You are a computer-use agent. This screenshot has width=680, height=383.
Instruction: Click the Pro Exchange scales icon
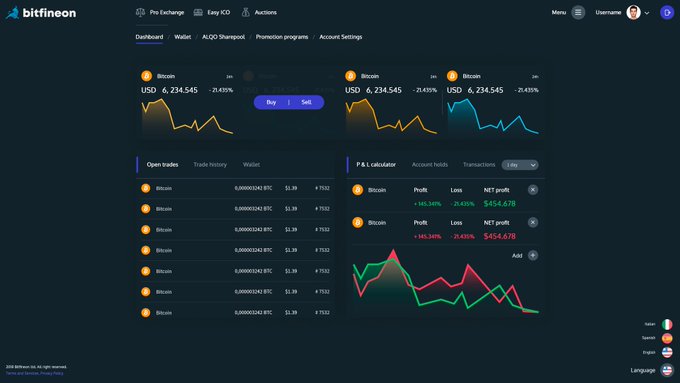click(140, 12)
